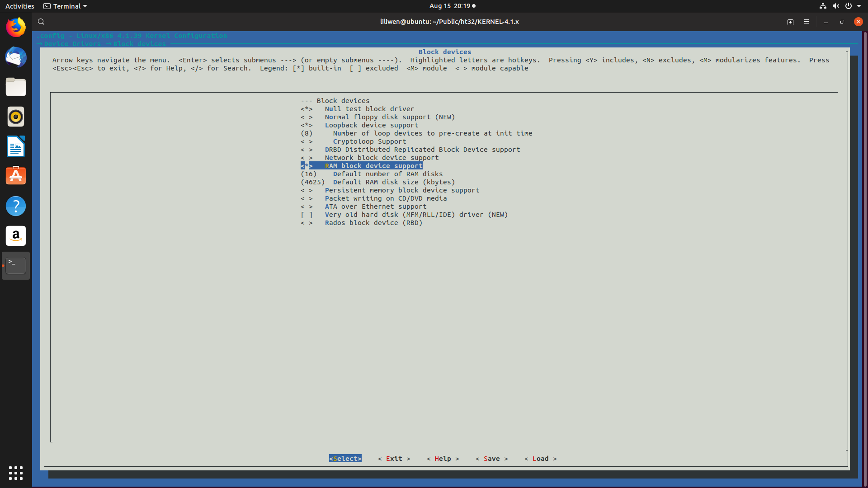This screenshot has height=488, width=868.
Task: Open the Terminal menu in top bar
Action: pos(65,6)
